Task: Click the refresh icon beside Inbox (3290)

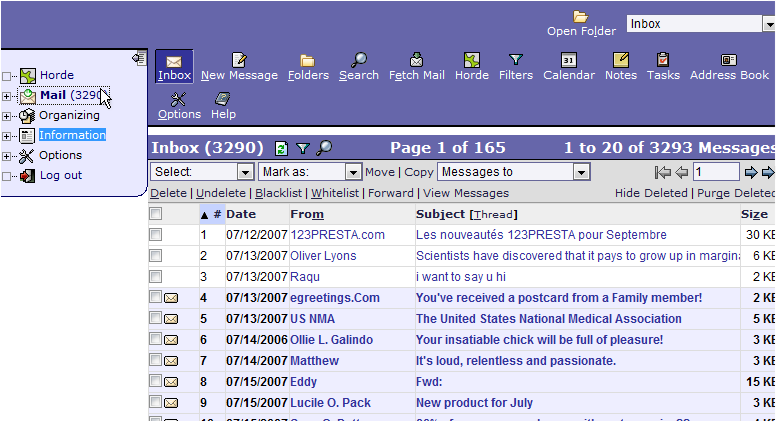Action: point(281,149)
